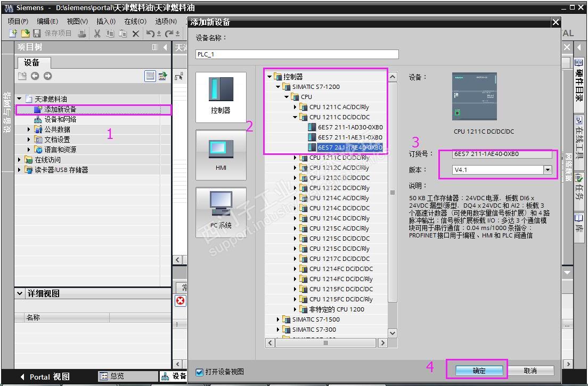588x386 pixels.
Task: Open the 在线(O) menu
Action: [x=135, y=21]
